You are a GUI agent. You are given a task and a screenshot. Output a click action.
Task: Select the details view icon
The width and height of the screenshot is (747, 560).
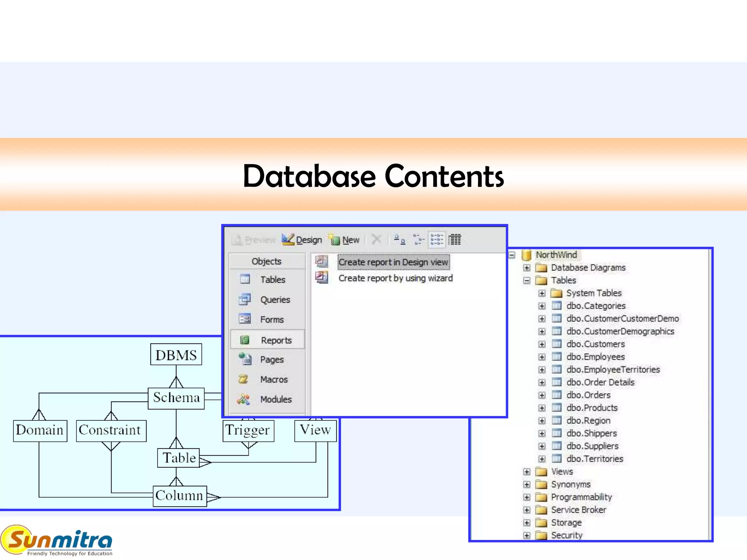(x=455, y=240)
